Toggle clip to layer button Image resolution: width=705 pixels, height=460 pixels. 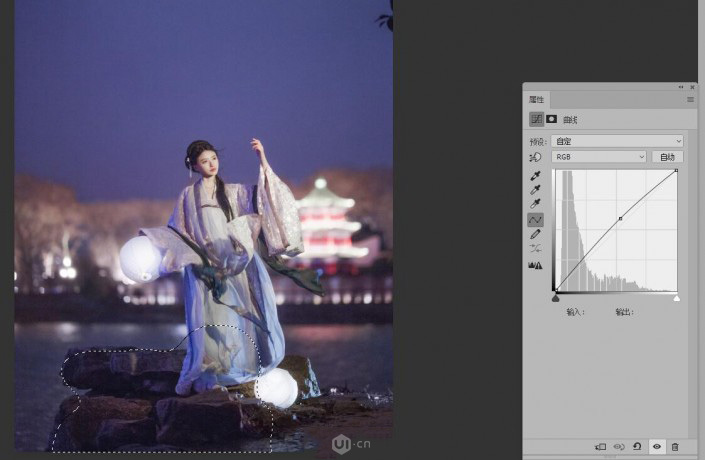click(x=600, y=446)
